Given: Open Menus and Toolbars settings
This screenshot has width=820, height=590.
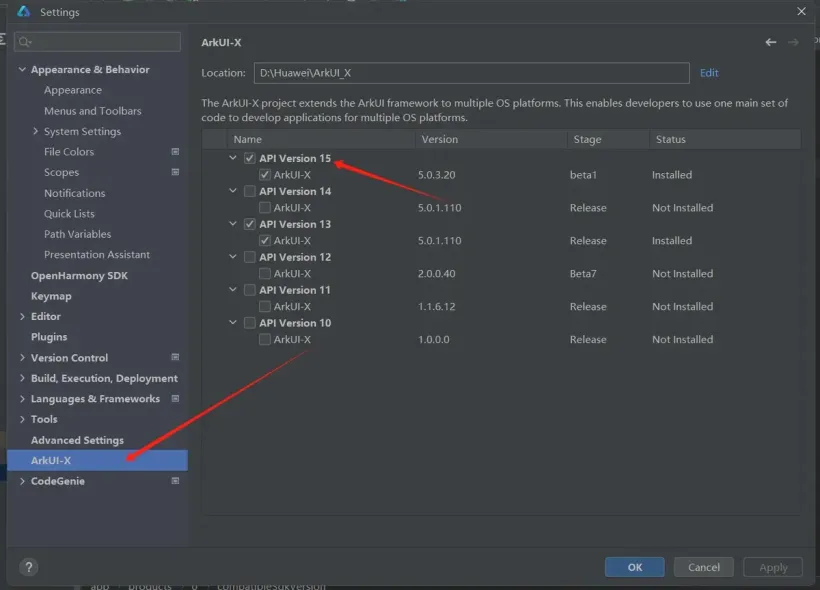Looking at the screenshot, I should tap(93, 111).
